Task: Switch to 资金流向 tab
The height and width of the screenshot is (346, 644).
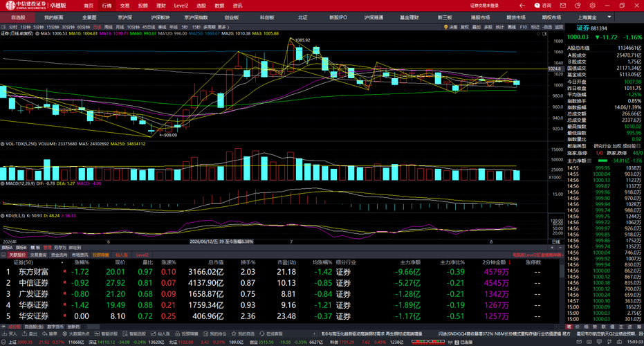Action: coord(59,255)
